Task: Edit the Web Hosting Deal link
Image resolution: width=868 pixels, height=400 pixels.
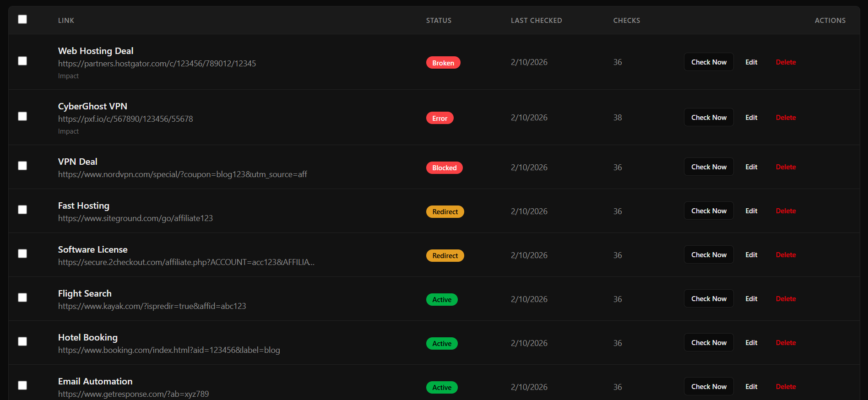Action: [x=751, y=62]
